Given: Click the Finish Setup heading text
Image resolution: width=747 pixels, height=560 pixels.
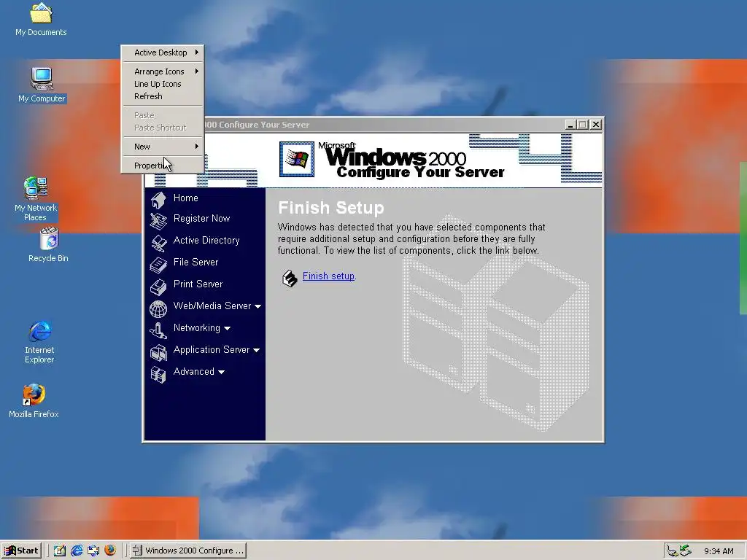Looking at the screenshot, I should point(331,208).
